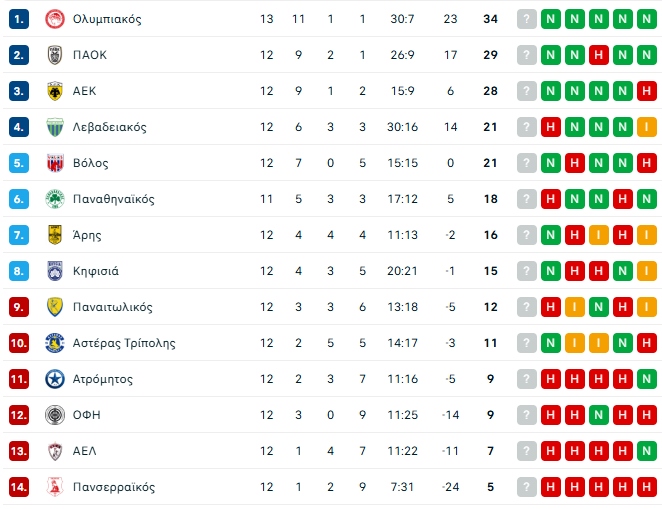662x509 pixels.
Task: Select the Παναθηναϊκός shamrock logo
Action: coord(55,199)
